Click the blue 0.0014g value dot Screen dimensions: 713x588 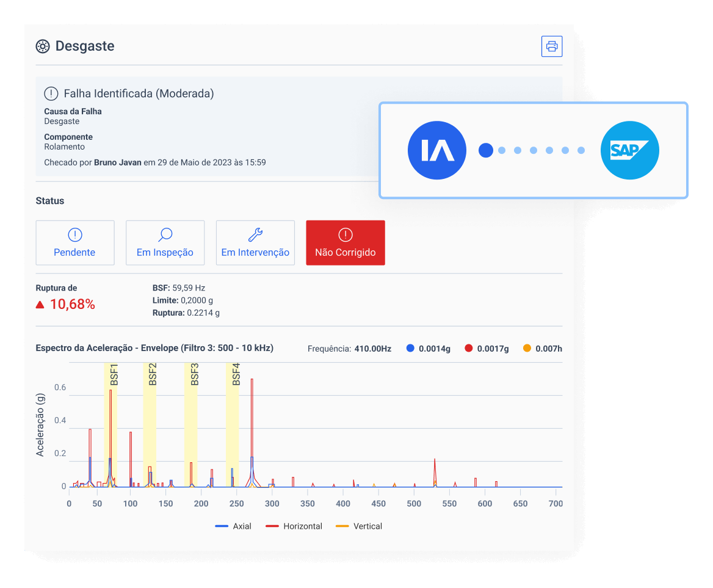[x=410, y=349]
